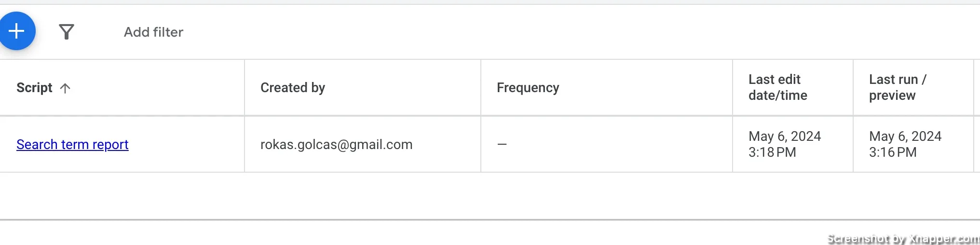
Task: Click the funnel filter icon
Action: (67, 32)
